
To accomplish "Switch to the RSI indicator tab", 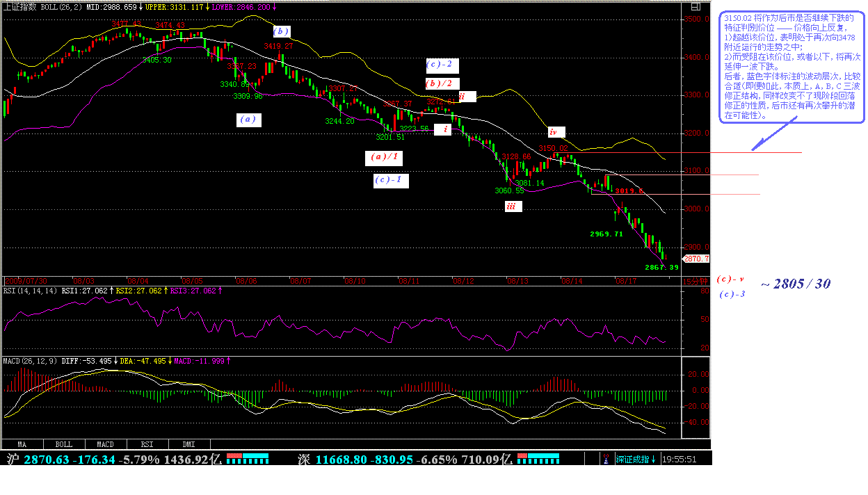I will click(x=147, y=444).
